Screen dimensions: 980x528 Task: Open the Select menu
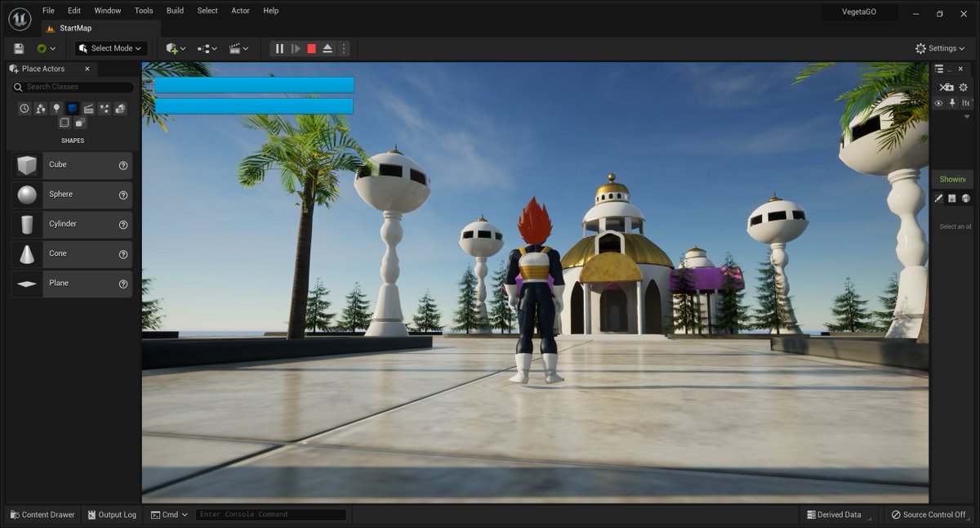(x=207, y=11)
